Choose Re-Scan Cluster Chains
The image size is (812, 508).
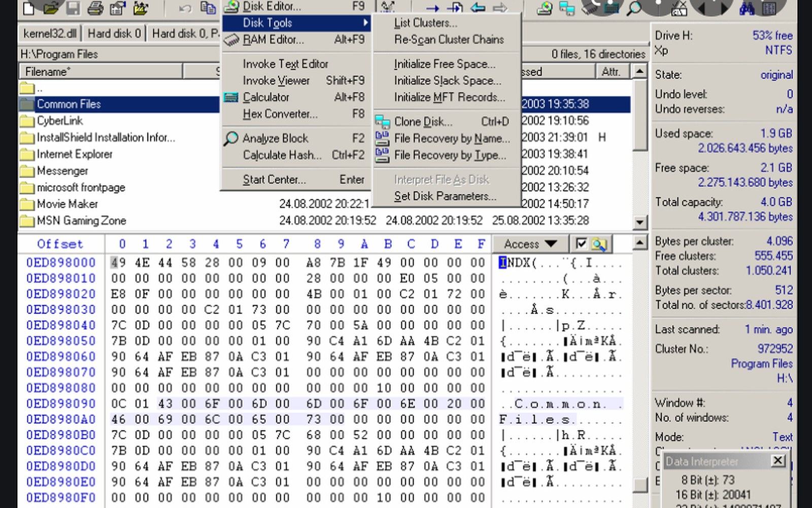coord(447,40)
